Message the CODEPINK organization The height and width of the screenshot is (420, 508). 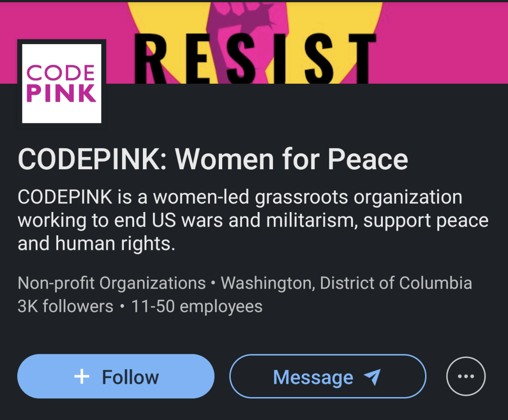(x=327, y=377)
